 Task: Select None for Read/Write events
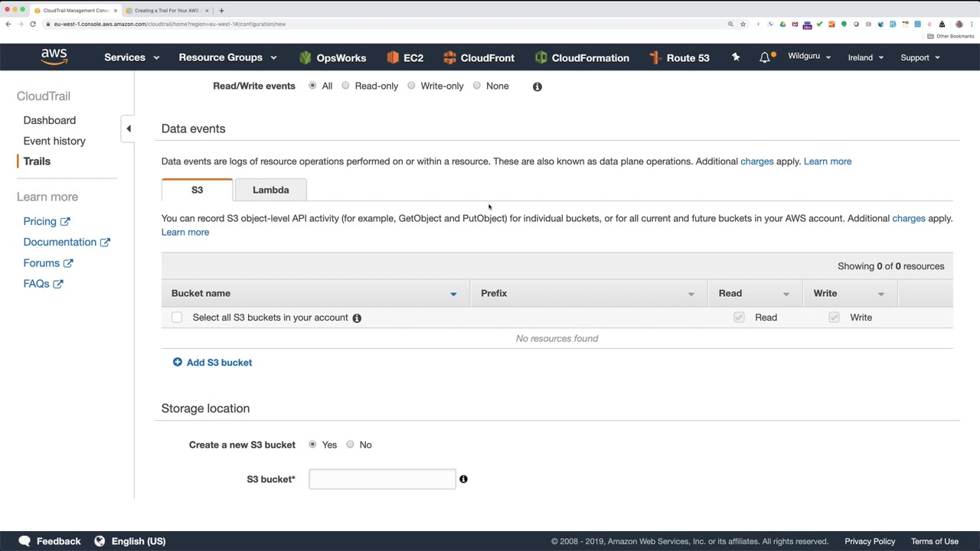(477, 86)
